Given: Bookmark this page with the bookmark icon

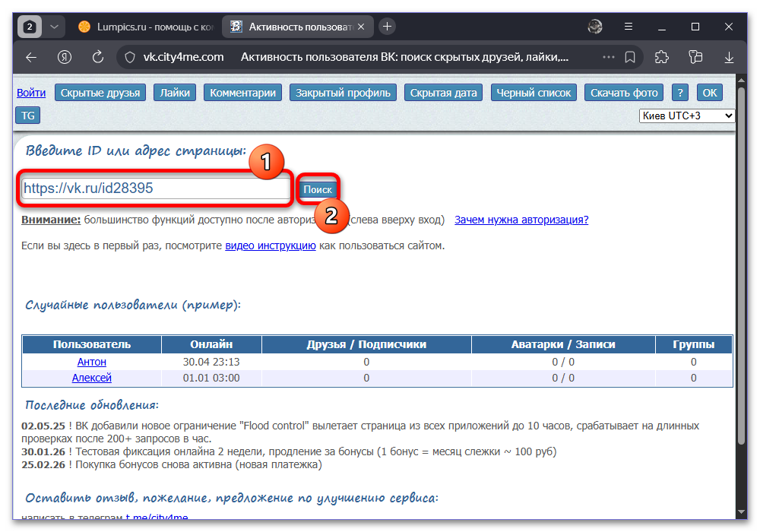Looking at the screenshot, I should [629, 57].
